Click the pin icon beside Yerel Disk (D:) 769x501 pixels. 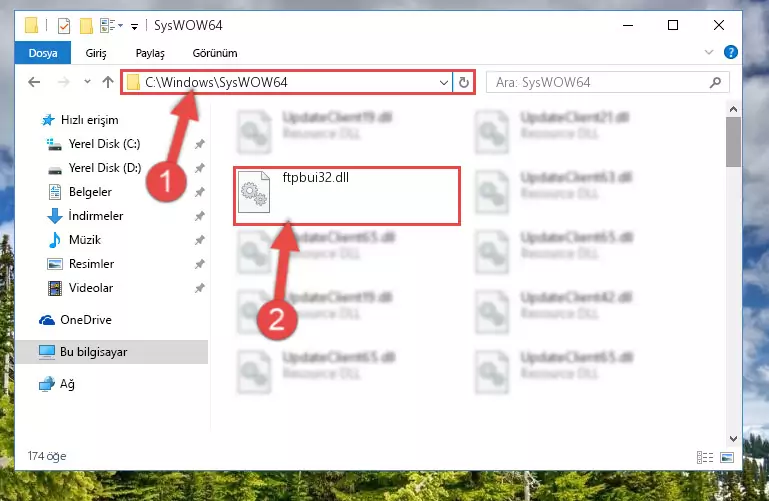[x=200, y=168]
